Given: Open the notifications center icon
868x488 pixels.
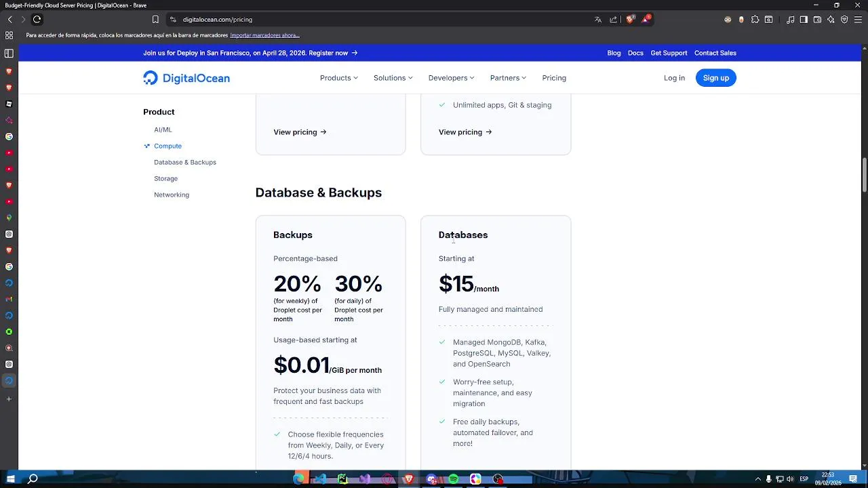Looking at the screenshot, I should (853, 479).
